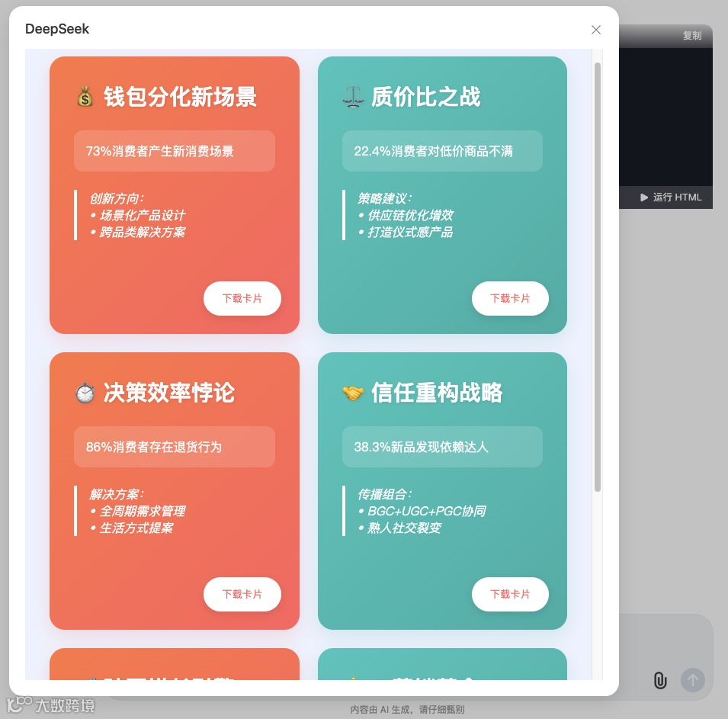
Task: Click the 38.3%新品发现依赖达人 stat box
Action: pos(442,447)
